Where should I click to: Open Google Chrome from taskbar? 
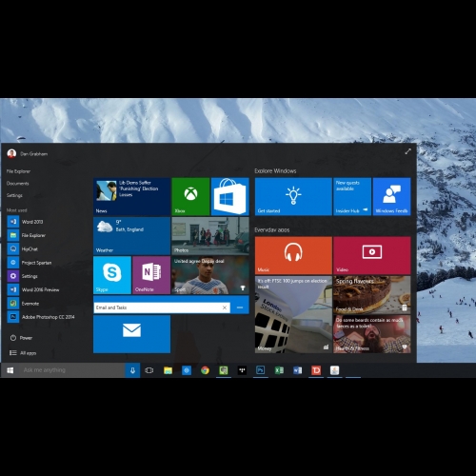[x=205, y=370]
